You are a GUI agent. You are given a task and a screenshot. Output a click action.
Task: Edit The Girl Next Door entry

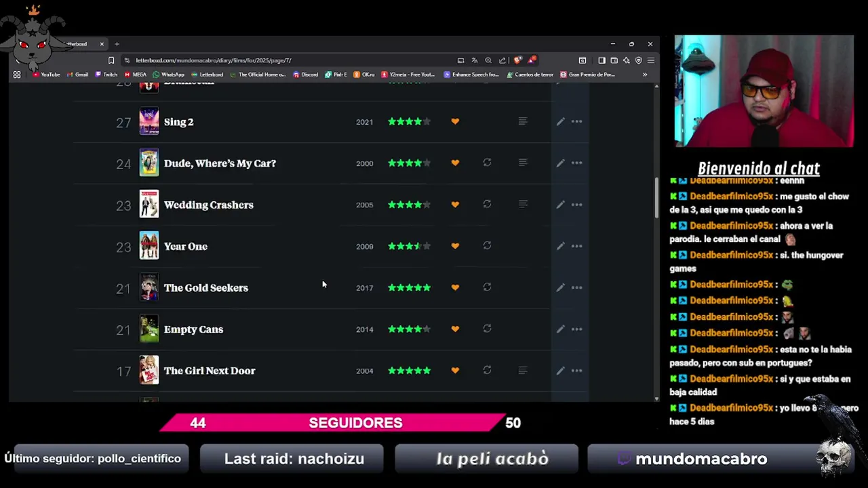pyautogui.click(x=560, y=371)
